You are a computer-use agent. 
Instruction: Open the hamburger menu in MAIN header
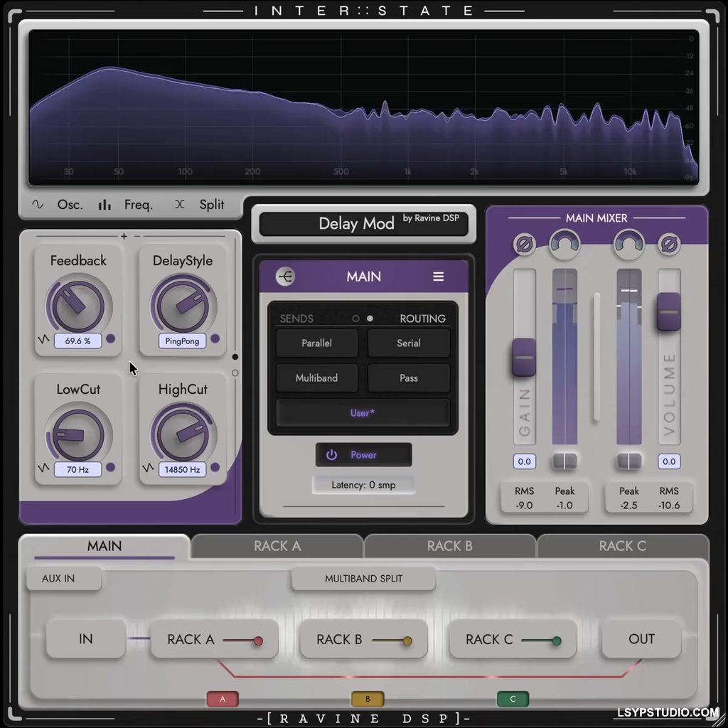pyautogui.click(x=438, y=277)
